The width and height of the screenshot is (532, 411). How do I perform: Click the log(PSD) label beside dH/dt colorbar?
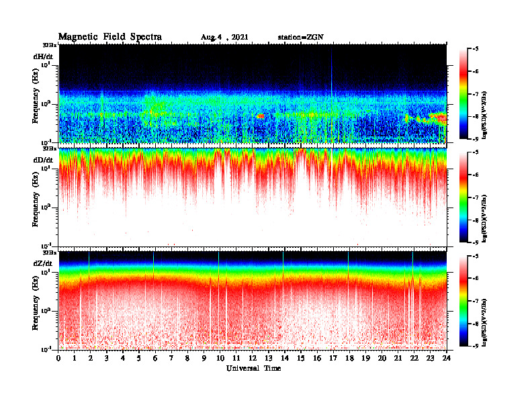click(484, 115)
